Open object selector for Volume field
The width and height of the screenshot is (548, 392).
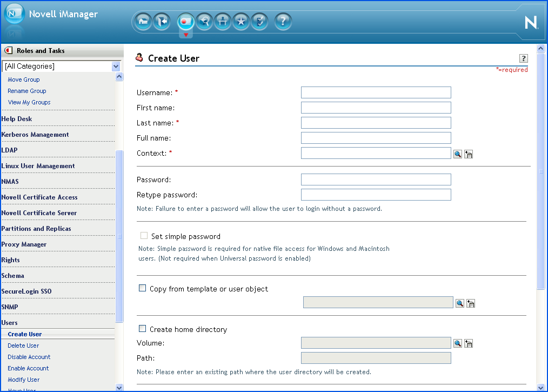click(x=458, y=343)
